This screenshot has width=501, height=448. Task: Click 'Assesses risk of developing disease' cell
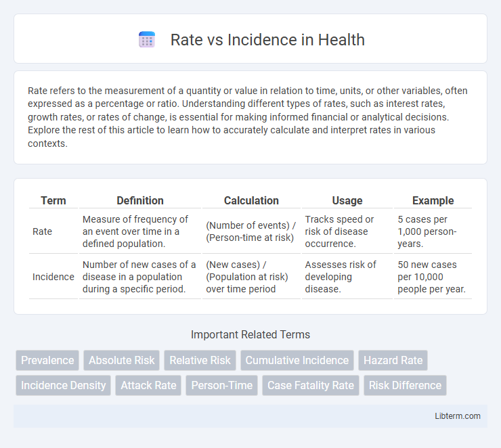tap(347, 277)
